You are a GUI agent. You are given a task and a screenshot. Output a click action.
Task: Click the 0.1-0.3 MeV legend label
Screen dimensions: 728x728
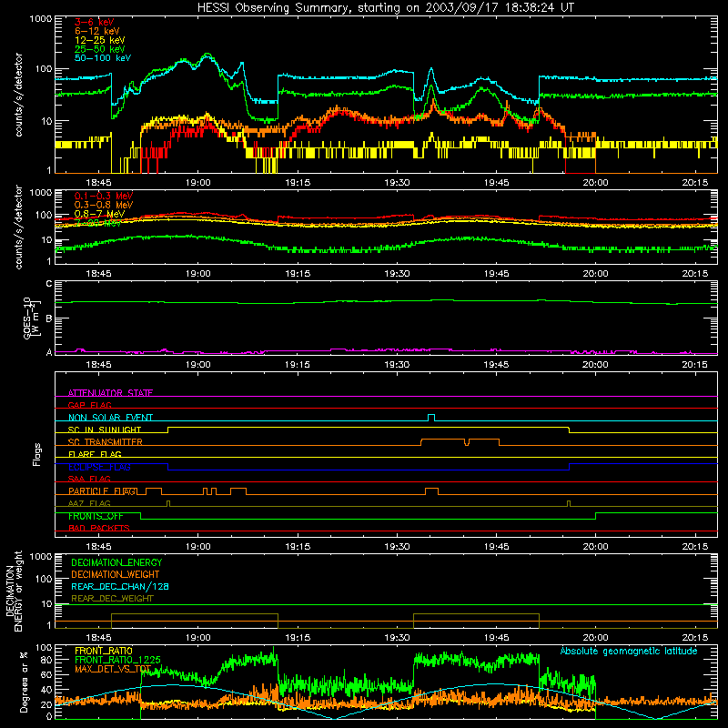click(103, 196)
